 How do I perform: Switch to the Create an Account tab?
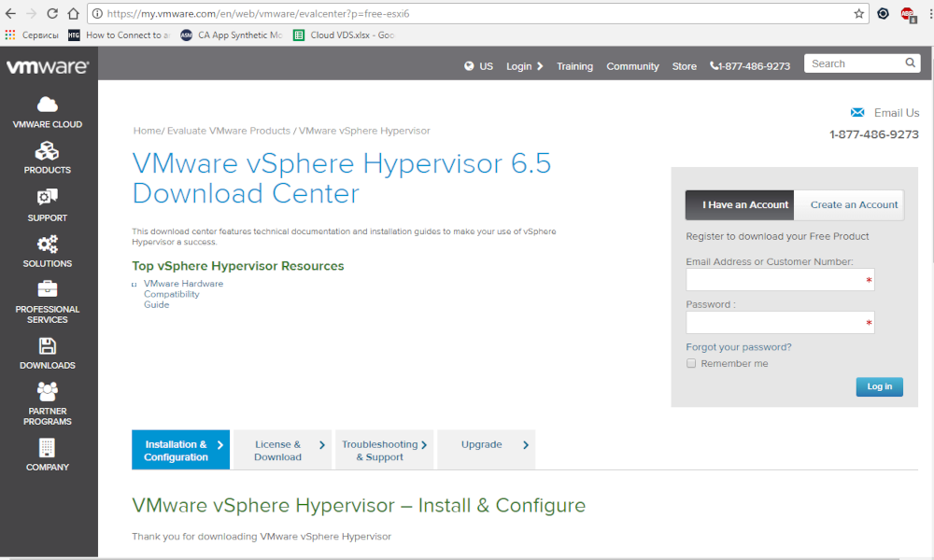(x=853, y=205)
